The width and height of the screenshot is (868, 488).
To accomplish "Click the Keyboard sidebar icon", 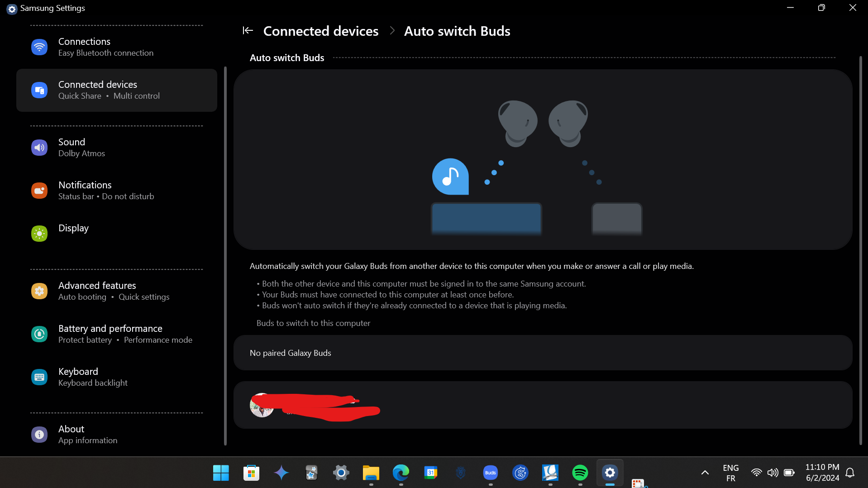I will (x=39, y=377).
